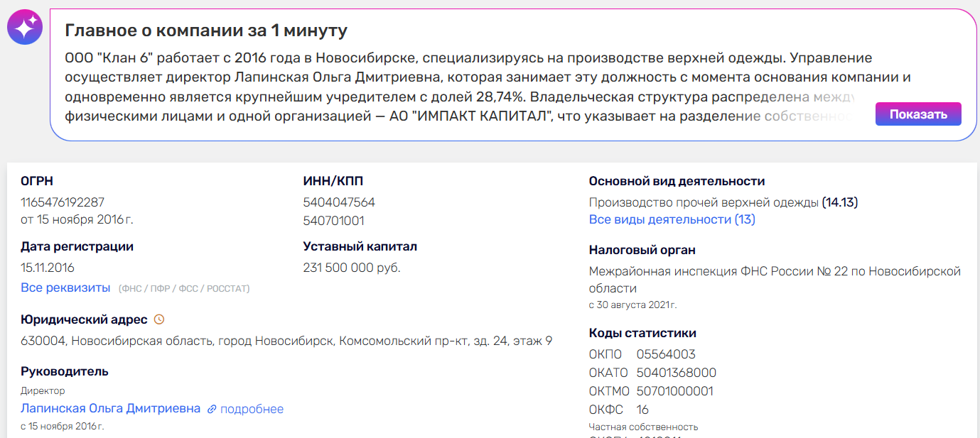Screen dimensions: 980x438
Task: Click the ОГРН number 1165476192287
Action: click(x=63, y=202)
